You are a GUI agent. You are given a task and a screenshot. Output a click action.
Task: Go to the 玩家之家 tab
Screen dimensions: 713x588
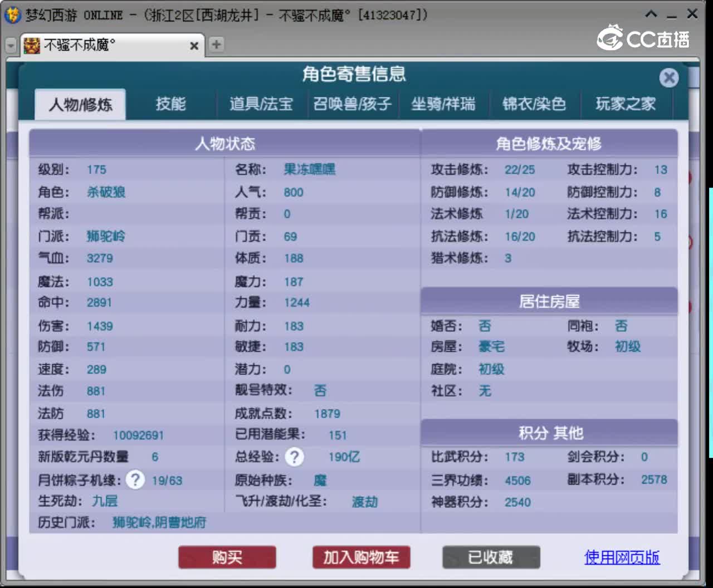coord(626,104)
